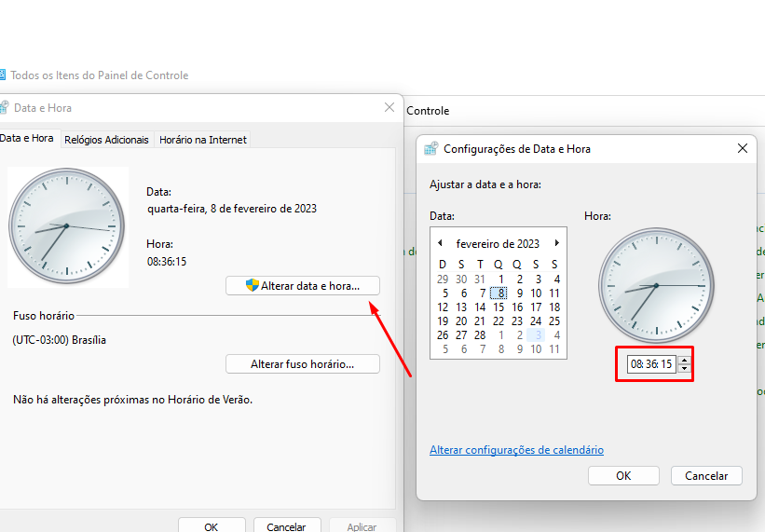Click shield icon on Alterar data e hora
The image size is (765, 532).
[252, 285]
